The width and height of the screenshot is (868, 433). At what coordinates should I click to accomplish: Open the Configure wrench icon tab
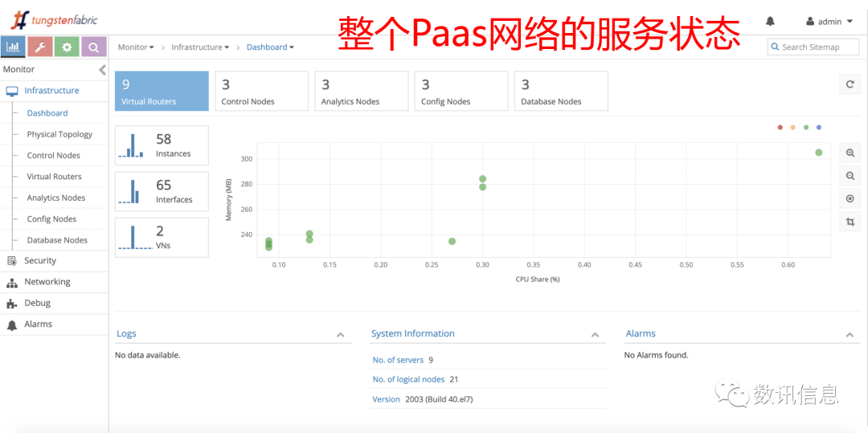point(40,47)
